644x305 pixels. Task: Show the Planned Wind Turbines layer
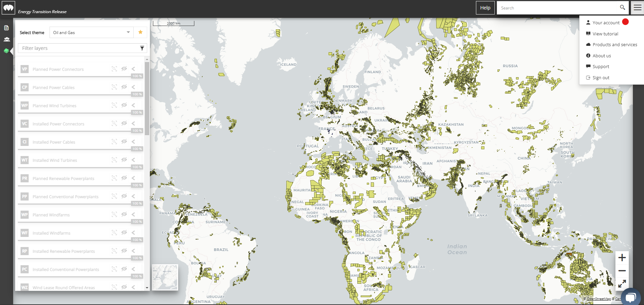click(x=124, y=105)
